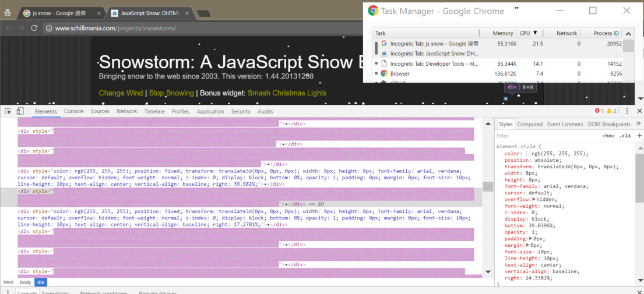Click the site info icon in address bar
Screen dimensions: 644x294
(x=48, y=29)
